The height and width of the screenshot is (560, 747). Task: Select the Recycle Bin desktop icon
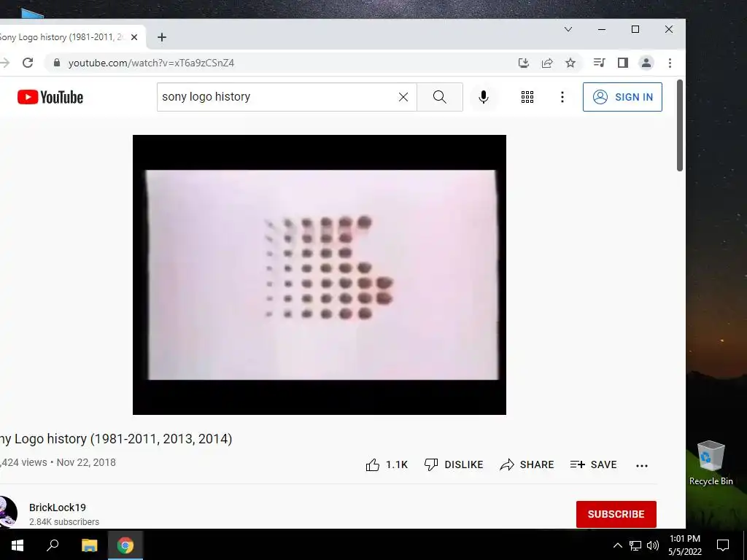click(x=711, y=463)
